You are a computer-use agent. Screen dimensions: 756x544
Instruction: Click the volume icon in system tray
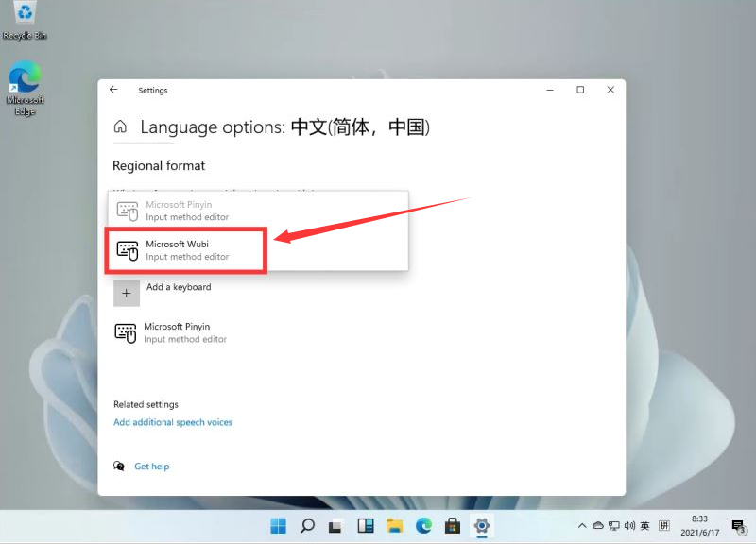[628, 526]
